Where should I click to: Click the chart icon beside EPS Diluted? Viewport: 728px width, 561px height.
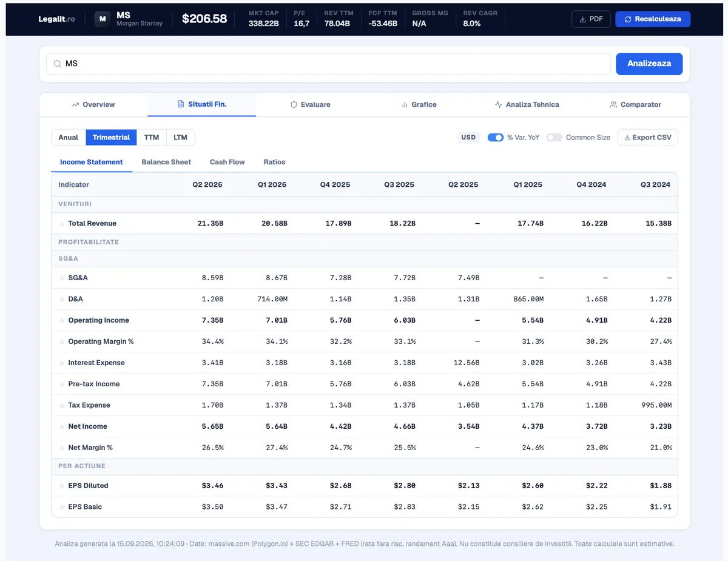(x=62, y=486)
